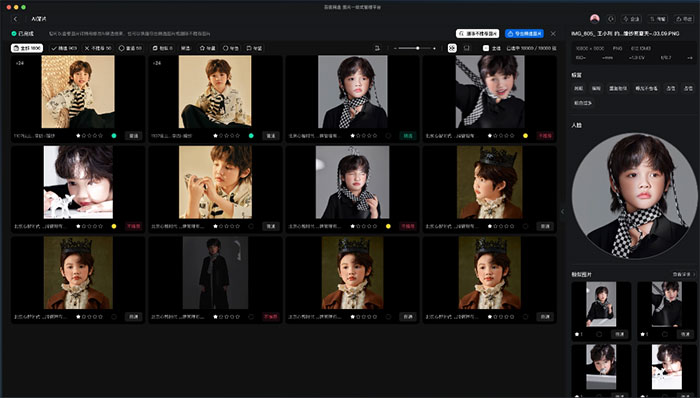Click the stack count badge on the cross-legged boy photo
The height and width of the screenshot is (398, 700).
pyautogui.click(x=157, y=63)
